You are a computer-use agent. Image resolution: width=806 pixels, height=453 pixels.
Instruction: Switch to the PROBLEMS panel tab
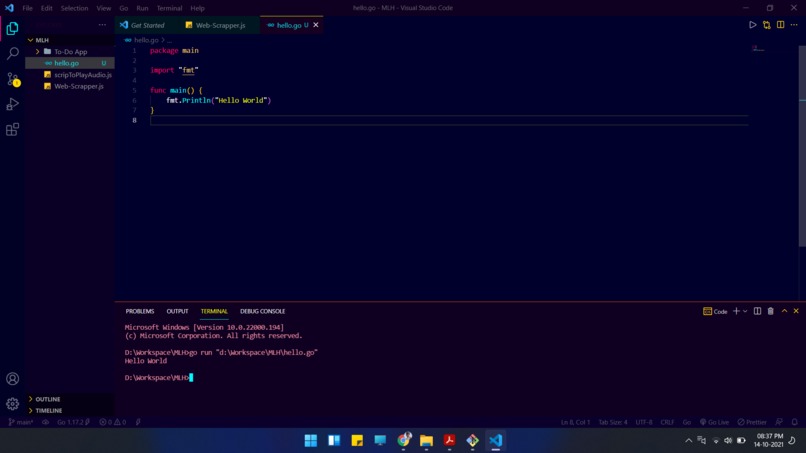click(x=140, y=311)
